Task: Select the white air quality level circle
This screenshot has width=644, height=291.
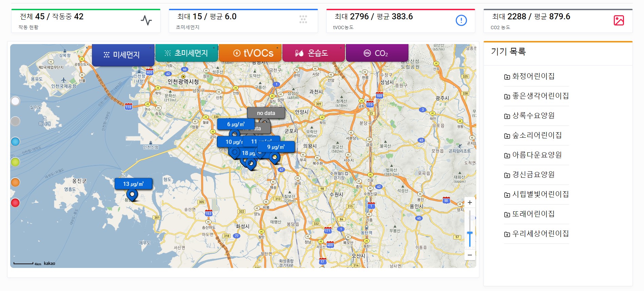Action: click(15, 101)
